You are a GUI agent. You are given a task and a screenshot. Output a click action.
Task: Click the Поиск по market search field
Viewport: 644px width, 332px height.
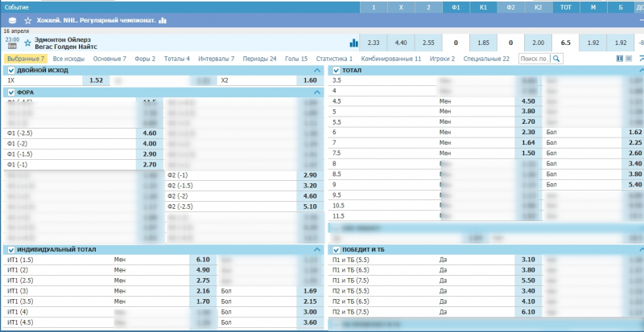pyautogui.click(x=534, y=59)
